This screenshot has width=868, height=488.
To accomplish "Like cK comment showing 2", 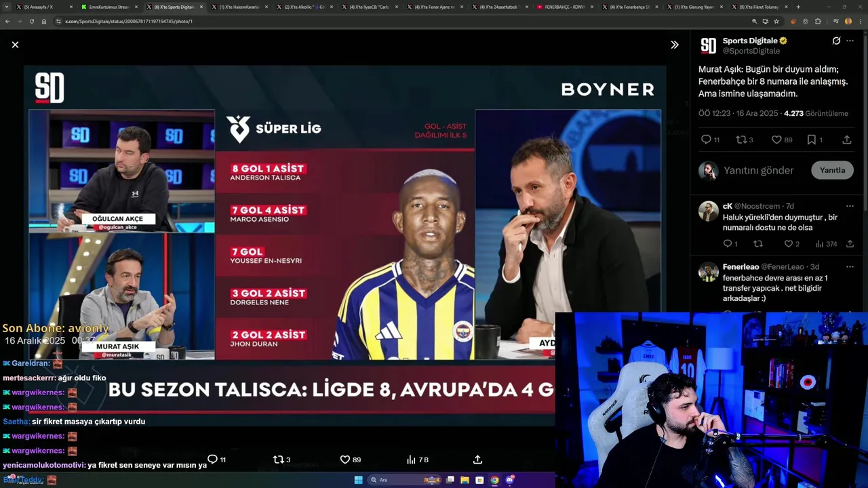I will (x=791, y=244).
